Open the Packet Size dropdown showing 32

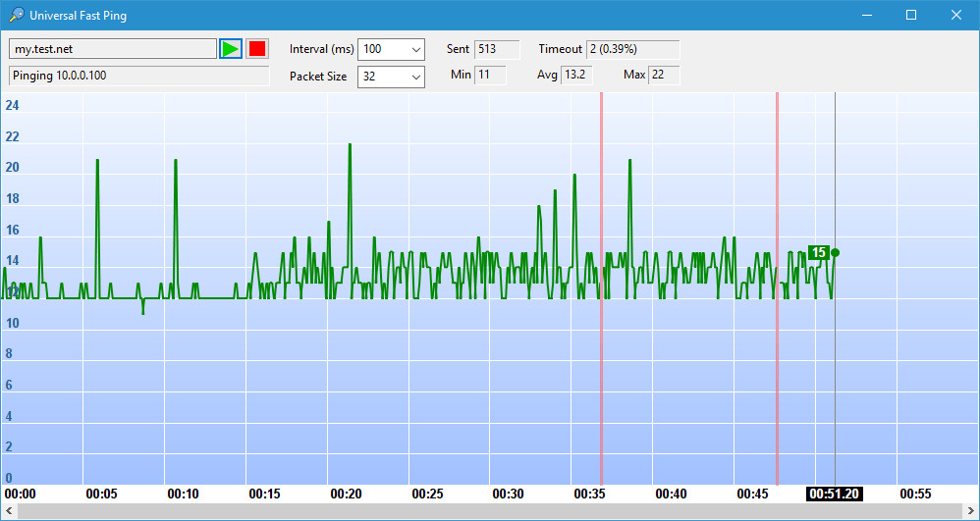tap(391, 77)
